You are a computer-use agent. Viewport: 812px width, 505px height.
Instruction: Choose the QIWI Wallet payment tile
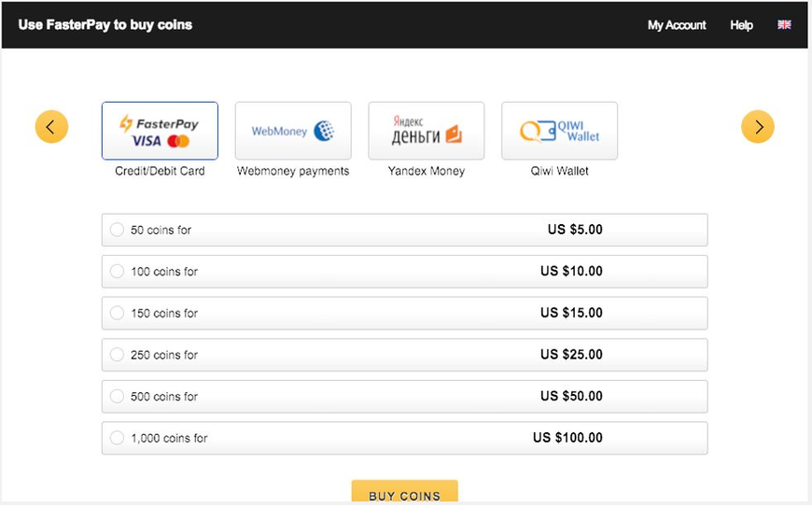pos(559,131)
